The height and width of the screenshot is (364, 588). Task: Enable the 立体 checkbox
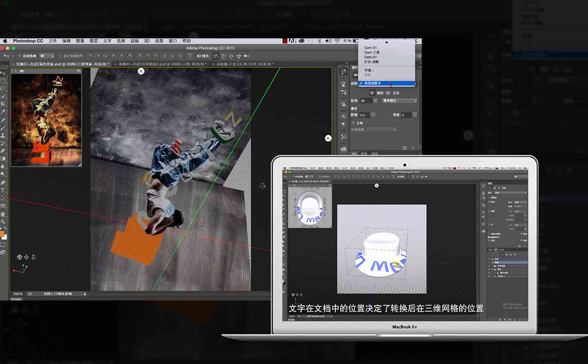pyautogui.click(x=353, y=123)
